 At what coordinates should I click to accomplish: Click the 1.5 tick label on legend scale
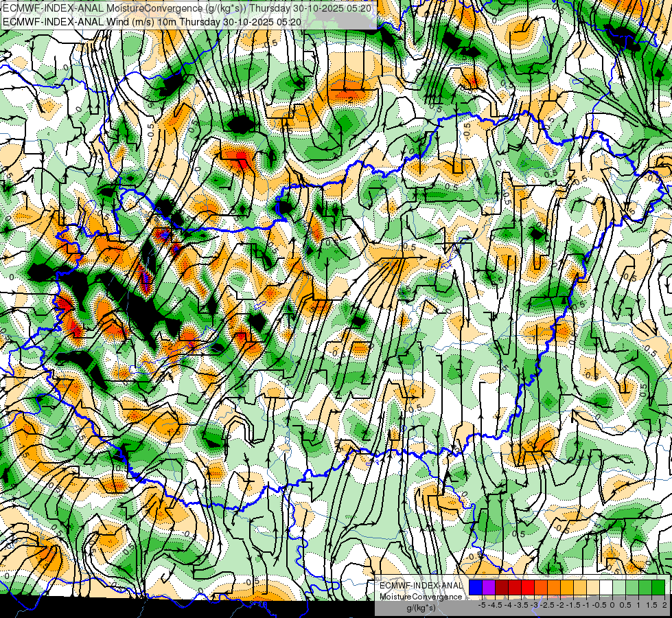(x=652, y=605)
